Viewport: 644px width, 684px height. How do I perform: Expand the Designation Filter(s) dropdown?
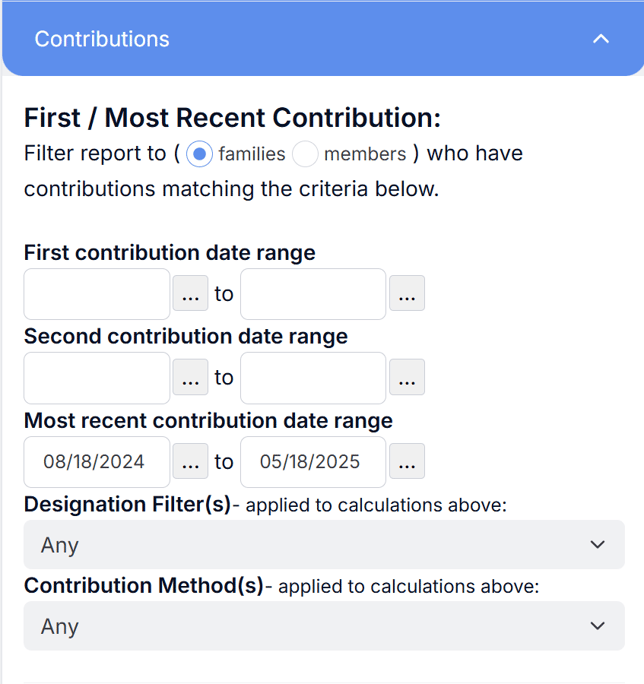click(x=324, y=544)
